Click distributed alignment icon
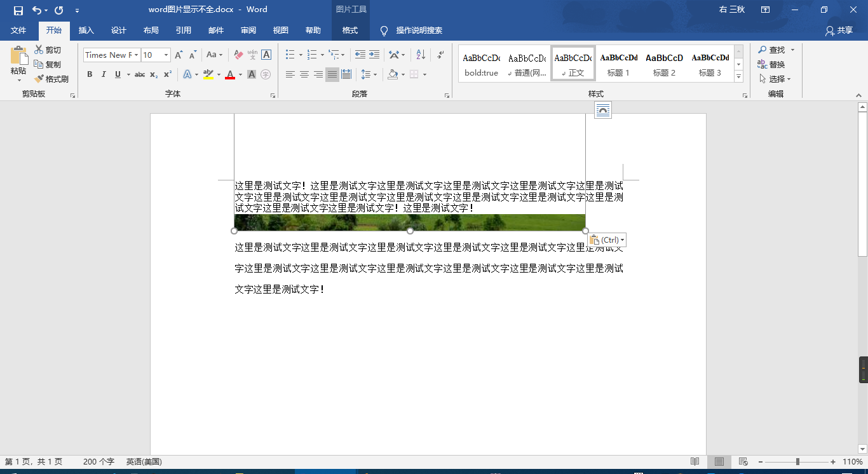The height and width of the screenshot is (474, 868). click(346, 74)
